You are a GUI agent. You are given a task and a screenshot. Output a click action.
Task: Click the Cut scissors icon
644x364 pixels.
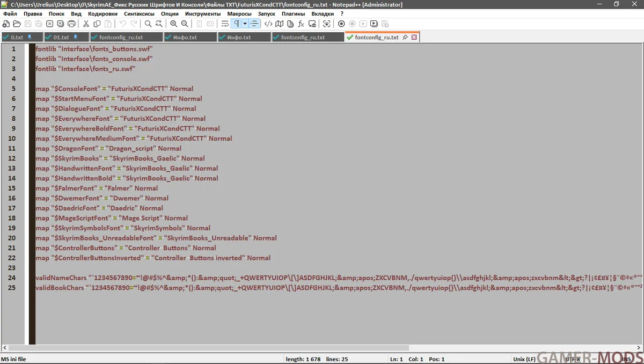[86, 24]
